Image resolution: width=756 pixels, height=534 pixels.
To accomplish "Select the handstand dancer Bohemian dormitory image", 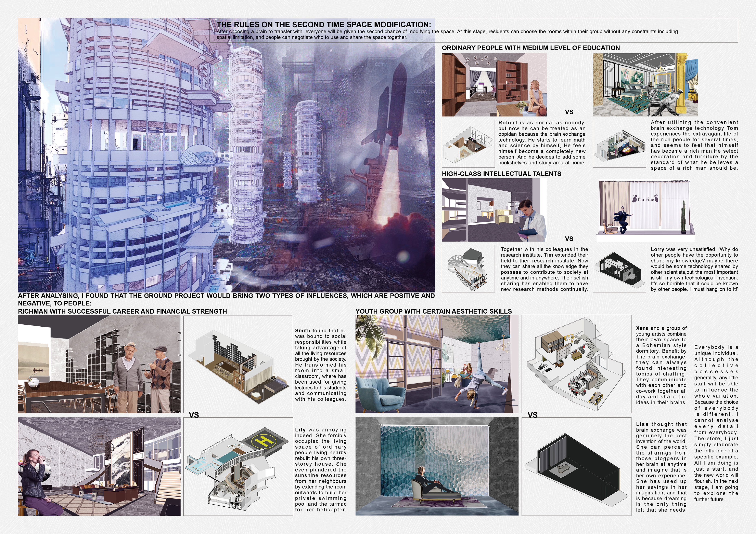I will pyautogui.click(x=437, y=364).
